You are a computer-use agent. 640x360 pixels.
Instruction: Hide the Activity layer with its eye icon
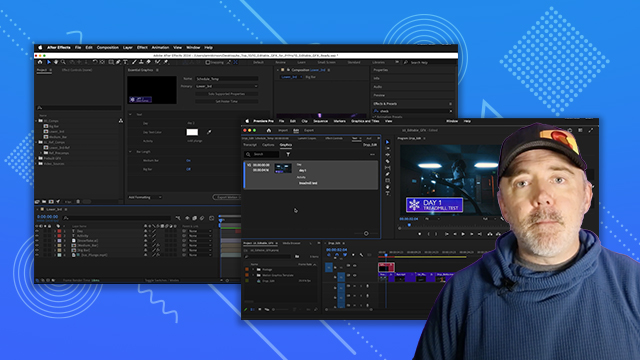pos(37,236)
